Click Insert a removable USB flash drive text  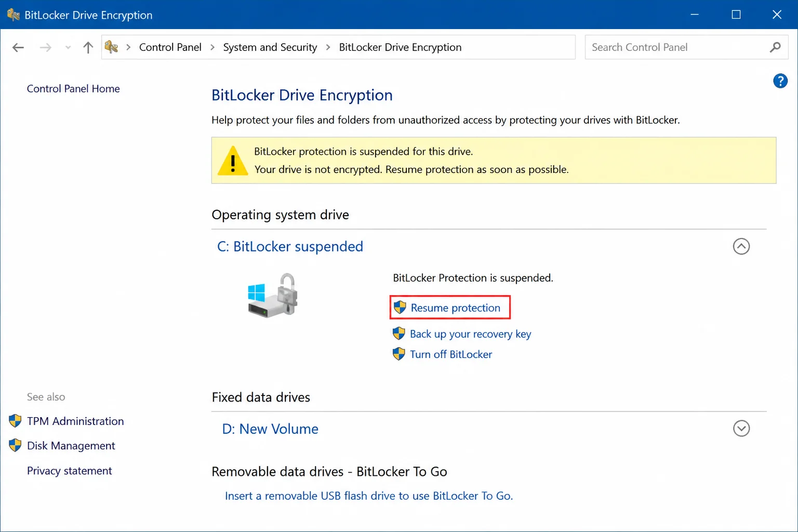[x=369, y=496]
